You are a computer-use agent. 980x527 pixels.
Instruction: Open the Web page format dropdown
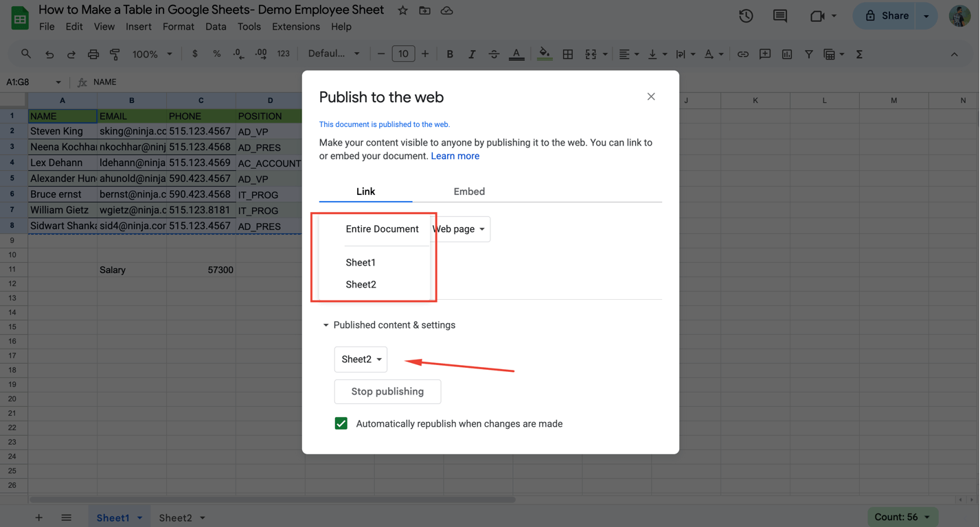459,229
